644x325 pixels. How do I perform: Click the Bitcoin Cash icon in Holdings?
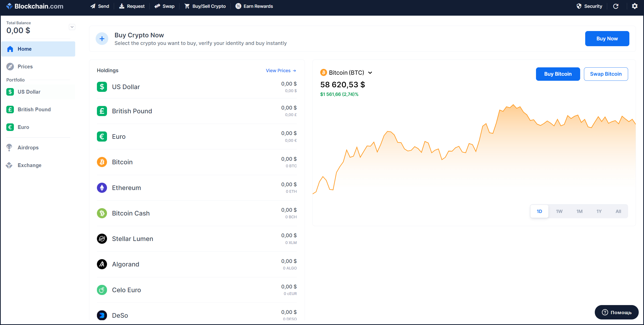tap(102, 213)
